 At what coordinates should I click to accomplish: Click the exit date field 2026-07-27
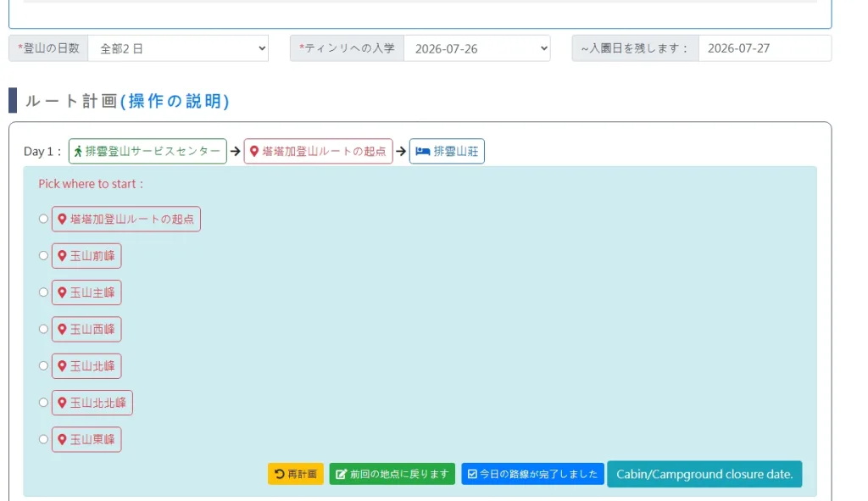pos(765,48)
